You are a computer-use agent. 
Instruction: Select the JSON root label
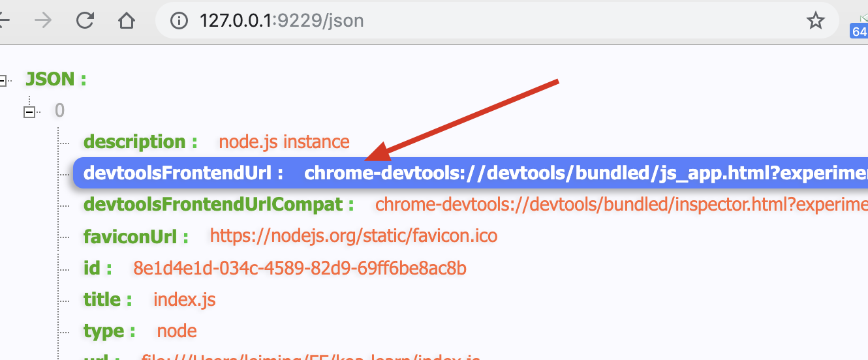point(56,80)
